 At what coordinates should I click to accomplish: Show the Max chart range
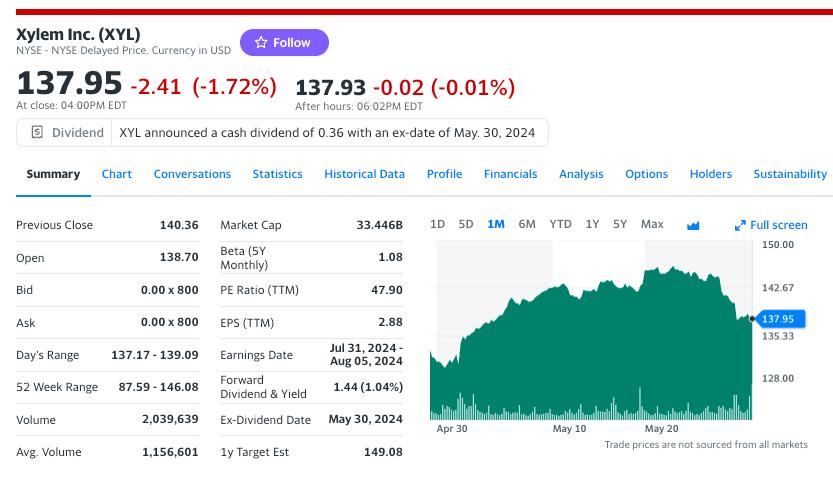coord(651,224)
